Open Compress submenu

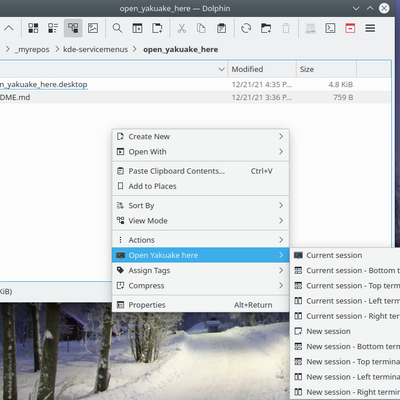200,286
